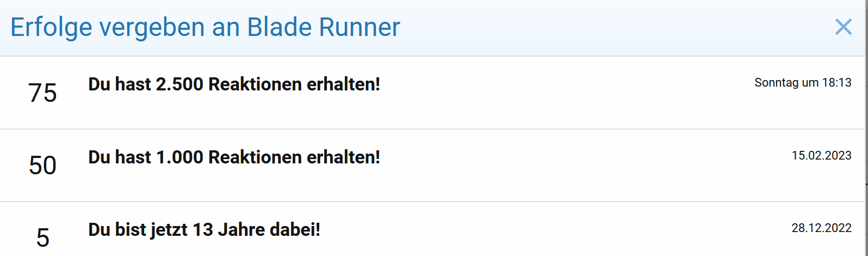Viewport: 868px width, 256px height.
Task: Click the 'Sonntag um 18:13' timestamp
Action: click(803, 83)
